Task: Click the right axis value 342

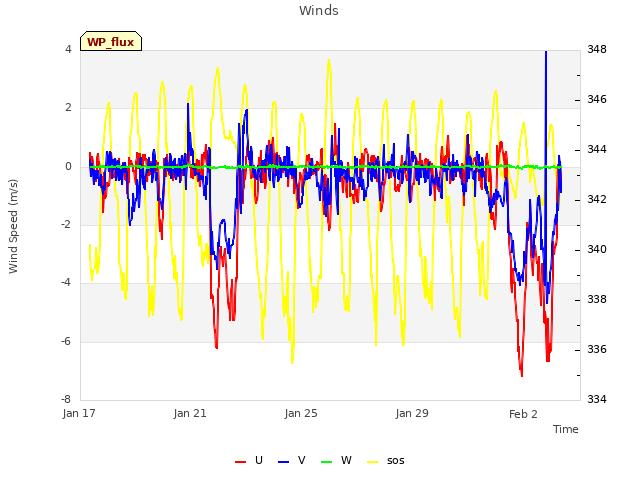Action: [597, 199]
